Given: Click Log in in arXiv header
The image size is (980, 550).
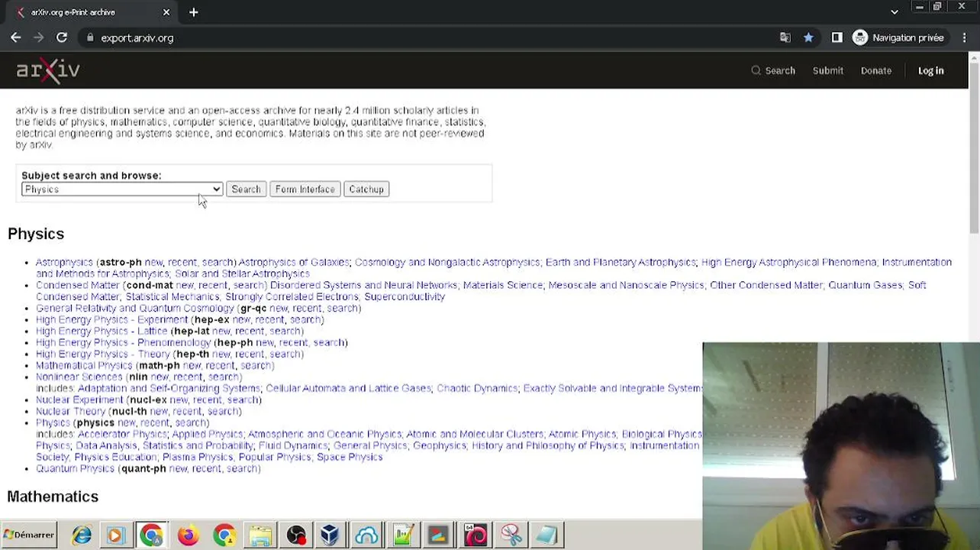Looking at the screenshot, I should 931,70.
